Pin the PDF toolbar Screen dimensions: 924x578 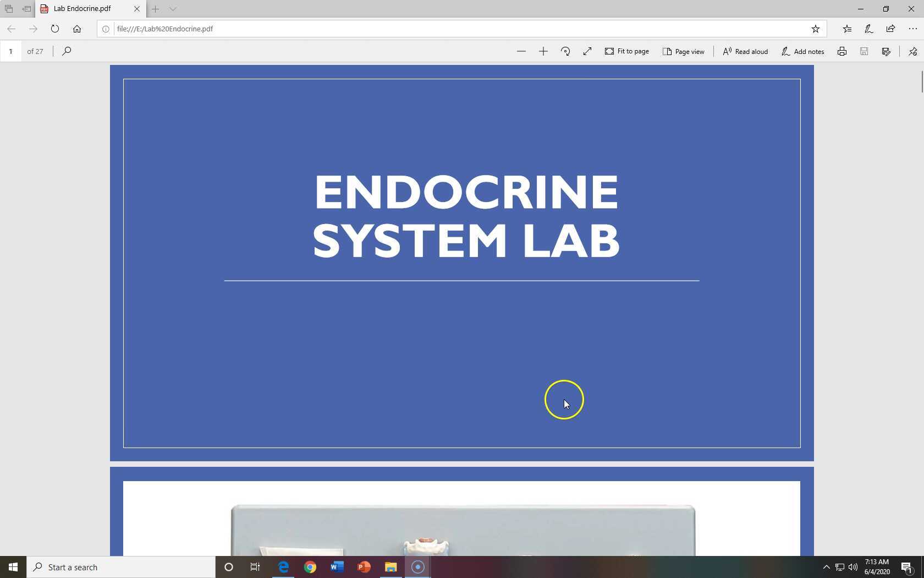tap(912, 51)
